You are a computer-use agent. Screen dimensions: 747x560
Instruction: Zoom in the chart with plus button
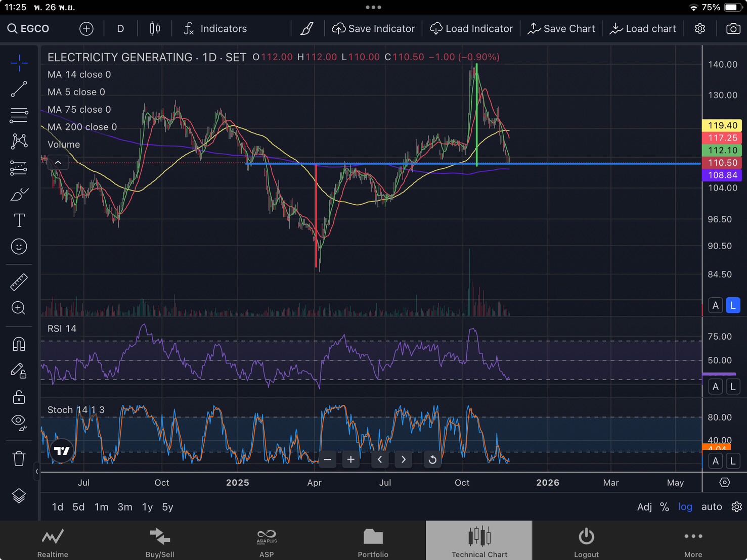351,459
